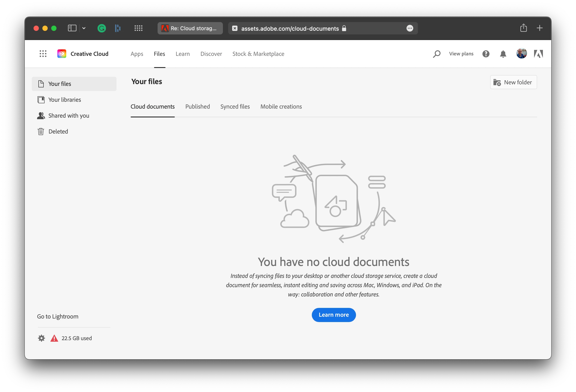Click the Creative Cloud logo icon

62,54
